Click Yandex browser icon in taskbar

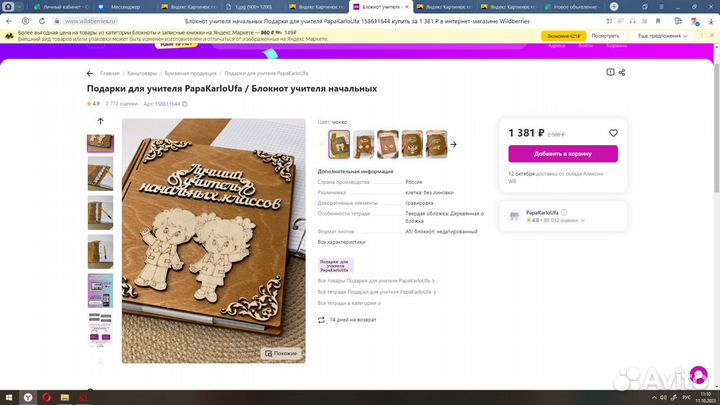tap(28, 397)
